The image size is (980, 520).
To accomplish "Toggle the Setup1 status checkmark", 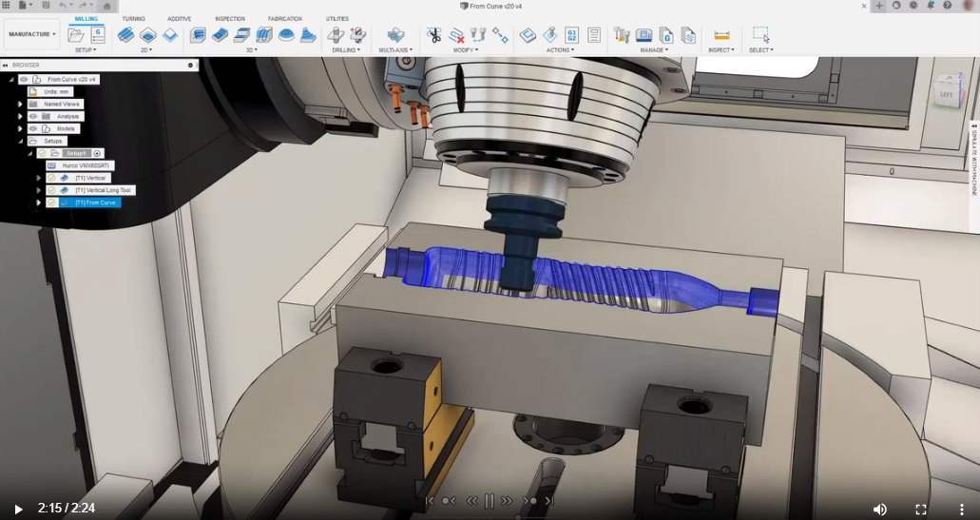I will click(43, 153).
